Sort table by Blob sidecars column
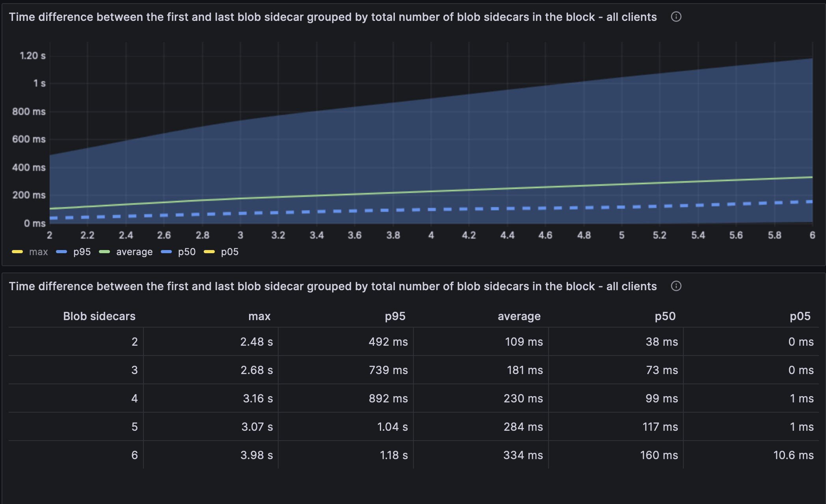The image size is (826, 504). (99, 316)
